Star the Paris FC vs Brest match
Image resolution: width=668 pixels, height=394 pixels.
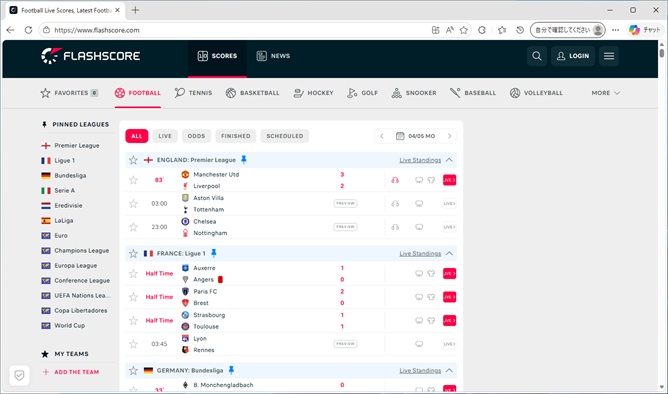tap(133, 297)
